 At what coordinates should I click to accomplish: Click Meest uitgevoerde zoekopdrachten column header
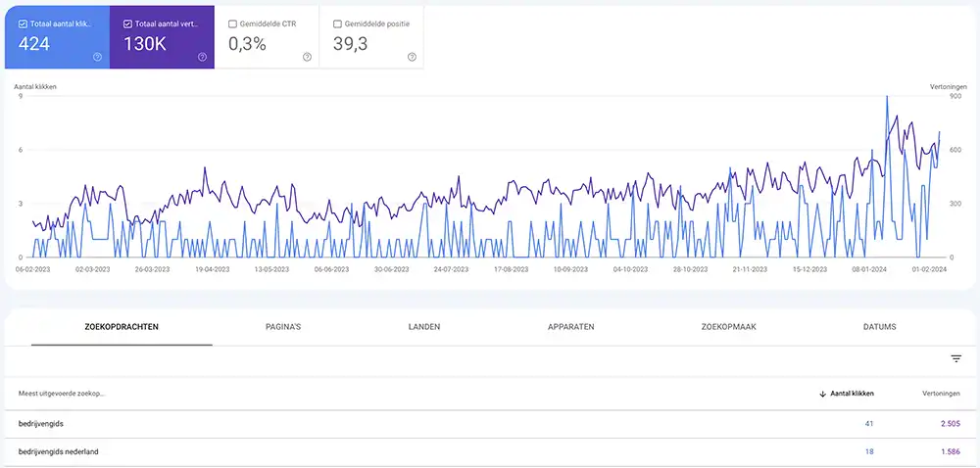click(x=62, y=394)
